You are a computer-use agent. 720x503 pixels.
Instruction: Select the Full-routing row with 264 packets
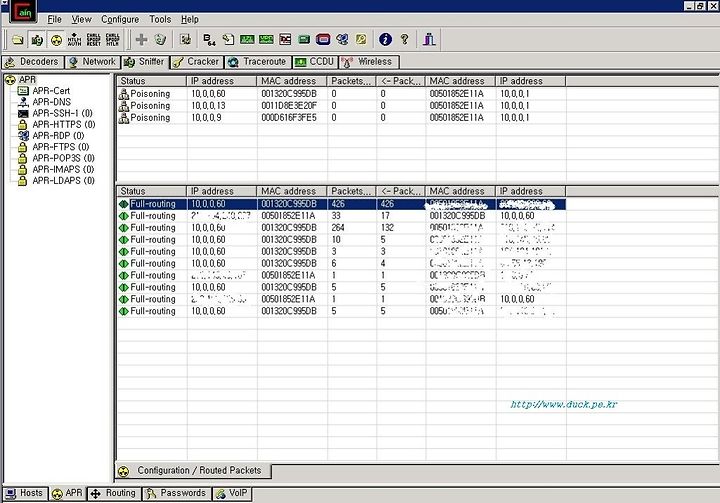[342, 228]
